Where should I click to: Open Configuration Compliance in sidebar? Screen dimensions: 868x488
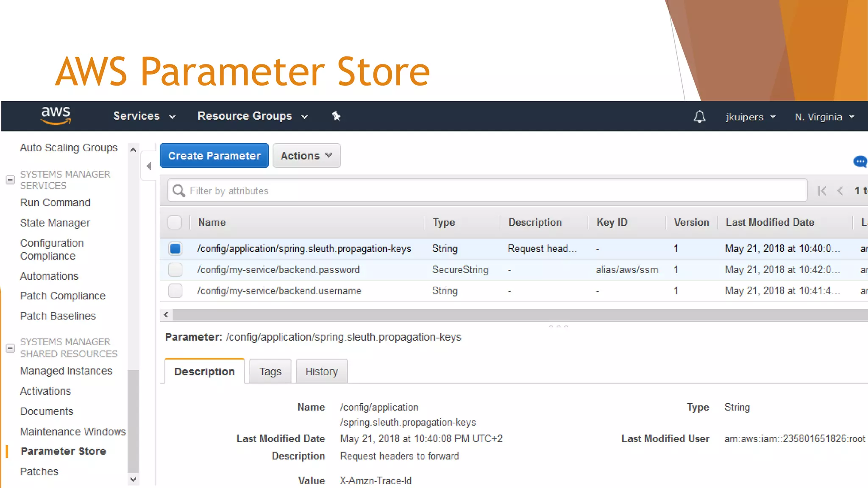[52, 250]
